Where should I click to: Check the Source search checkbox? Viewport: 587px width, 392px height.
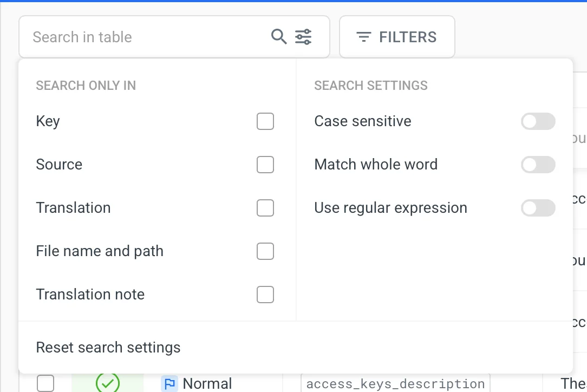(265, 165)
